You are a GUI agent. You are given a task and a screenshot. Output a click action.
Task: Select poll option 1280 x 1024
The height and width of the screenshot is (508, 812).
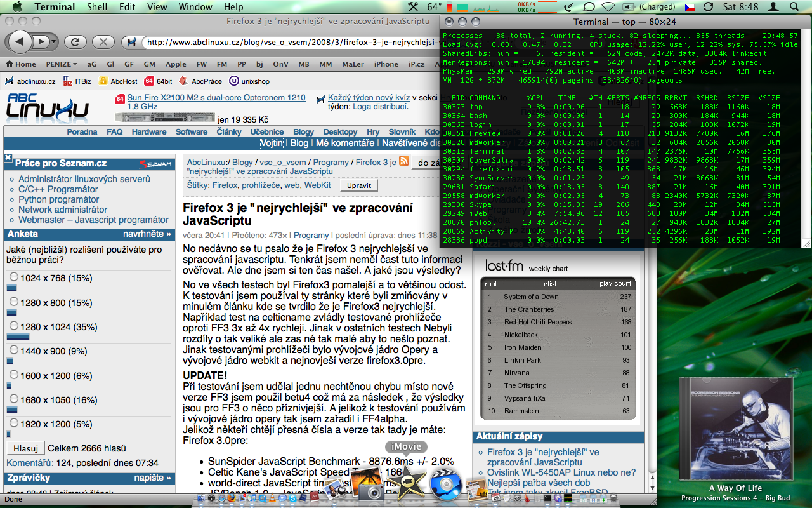click(14, 327)
